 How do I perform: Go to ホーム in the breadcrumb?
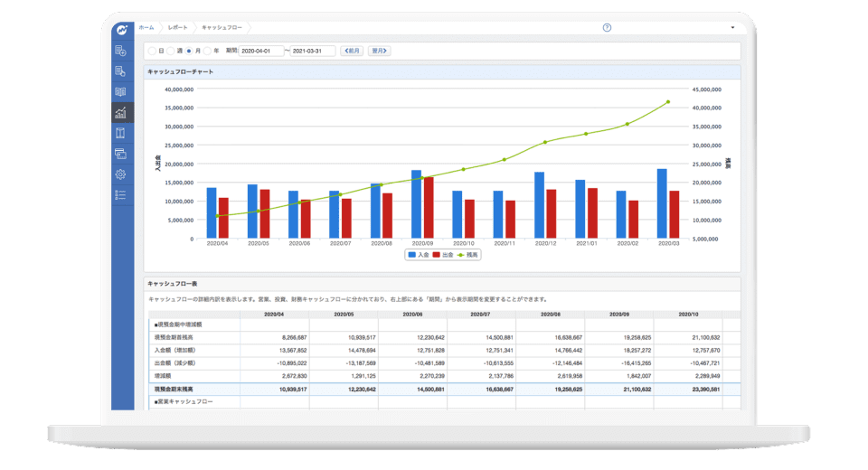point(146,28)
